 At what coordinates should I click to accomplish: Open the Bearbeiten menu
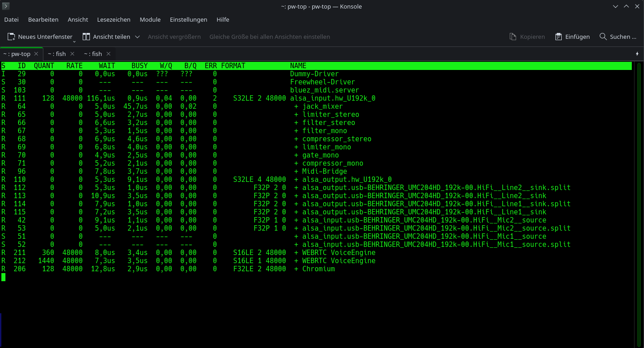click(x=43, y=19)
